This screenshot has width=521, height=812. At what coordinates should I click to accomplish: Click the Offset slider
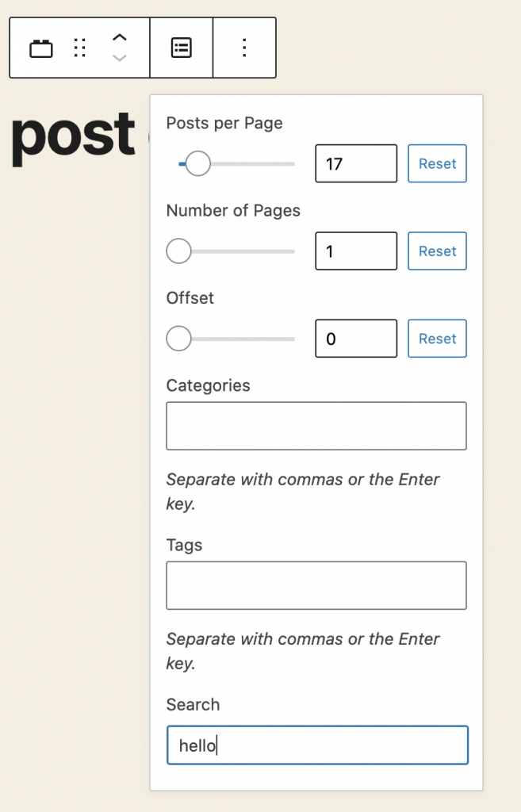point(237,339)
